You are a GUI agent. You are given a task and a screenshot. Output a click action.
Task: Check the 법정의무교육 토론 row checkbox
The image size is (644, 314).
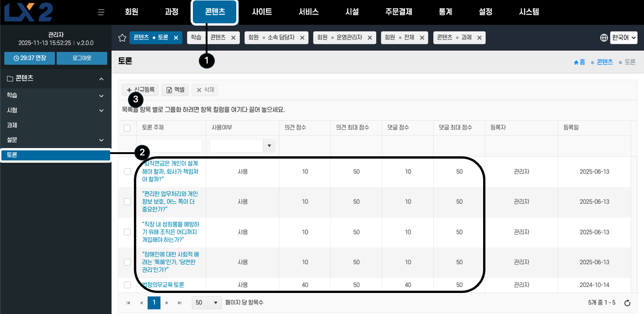click(x=127, y=285)
